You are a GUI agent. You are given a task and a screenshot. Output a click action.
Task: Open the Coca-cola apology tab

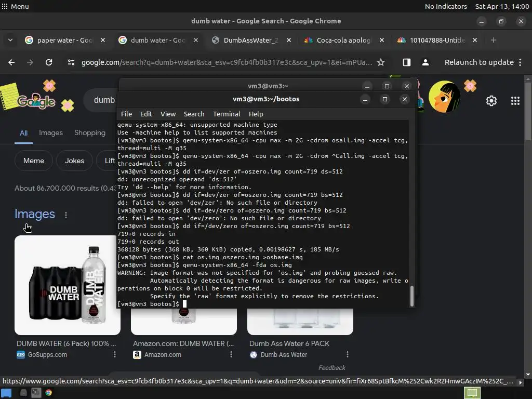[x=343, y=40]
